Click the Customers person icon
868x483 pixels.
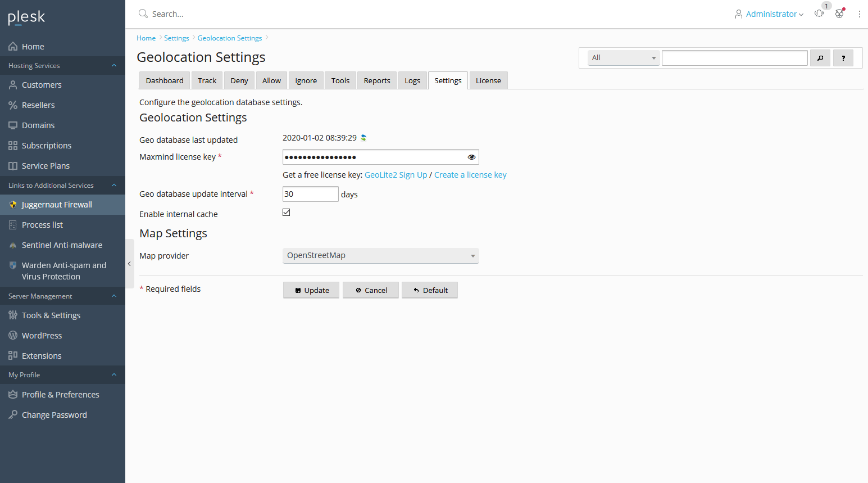[13, 85]
